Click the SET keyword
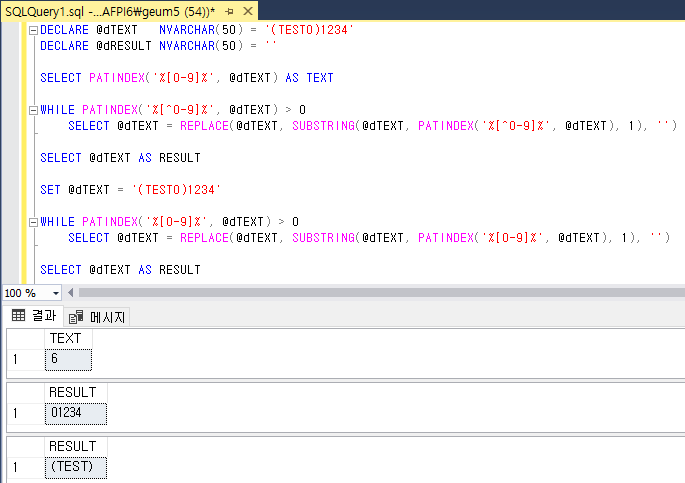Viewport: 685px width, 483px height. [x=50, y=190]
